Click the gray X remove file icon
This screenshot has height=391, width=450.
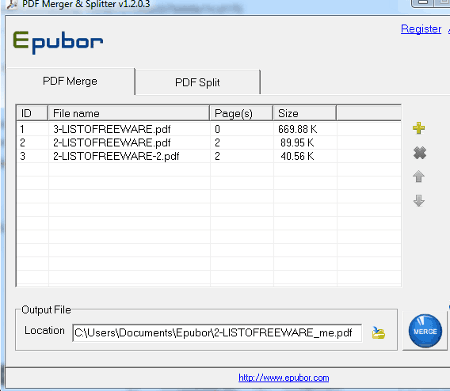pos(419,153)
